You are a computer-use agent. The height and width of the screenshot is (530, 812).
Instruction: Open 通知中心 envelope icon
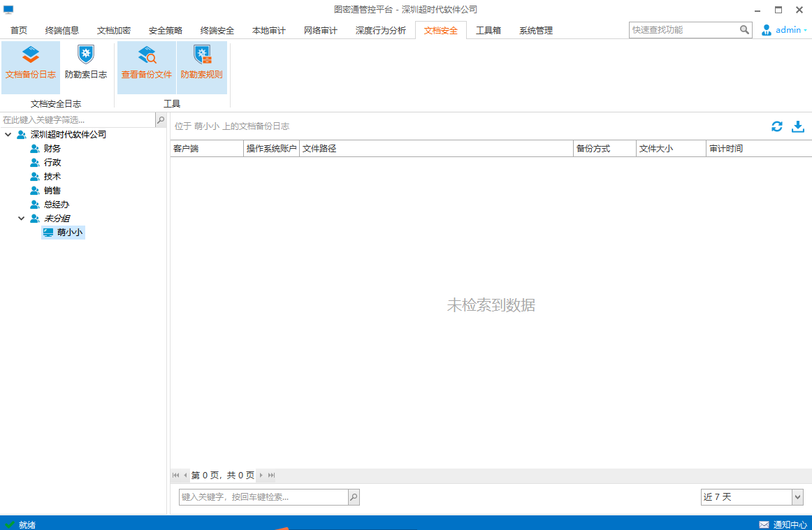(764, 524)
